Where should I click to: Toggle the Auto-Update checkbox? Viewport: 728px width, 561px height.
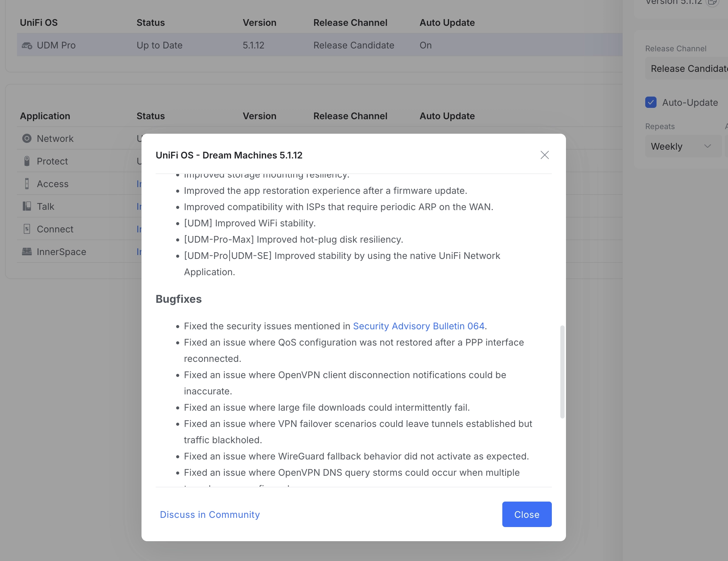pos(651,102)
